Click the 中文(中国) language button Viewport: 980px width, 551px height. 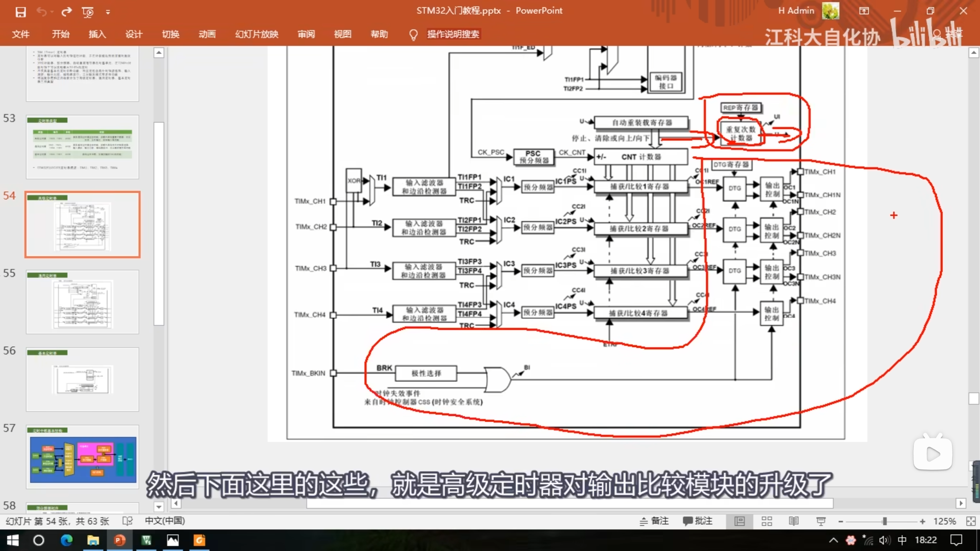(x=165, y=521)
